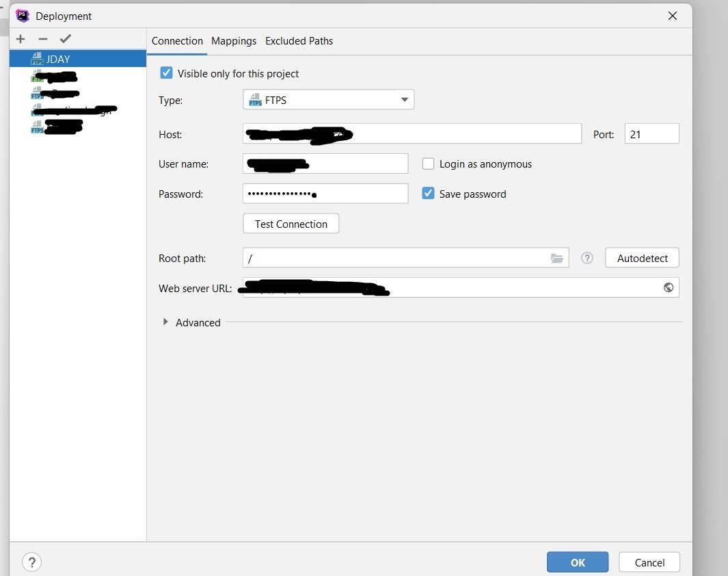Open the Type dropdown

(406, 99)
